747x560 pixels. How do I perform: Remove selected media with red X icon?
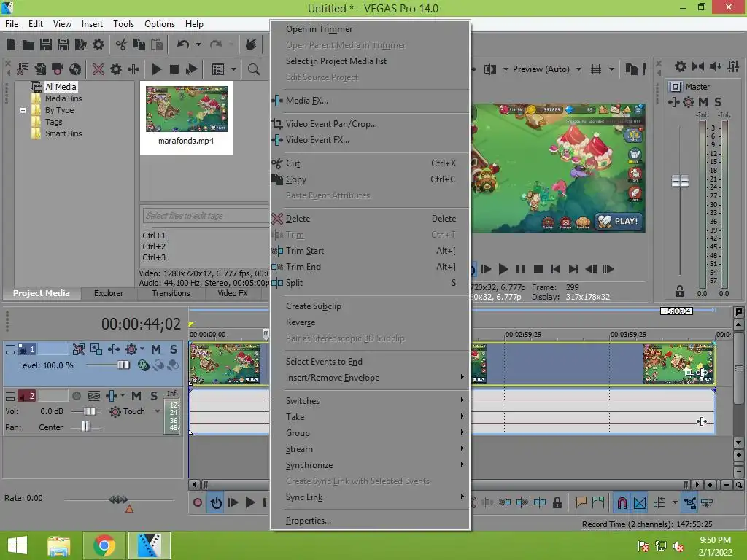[x=98, y=69]
